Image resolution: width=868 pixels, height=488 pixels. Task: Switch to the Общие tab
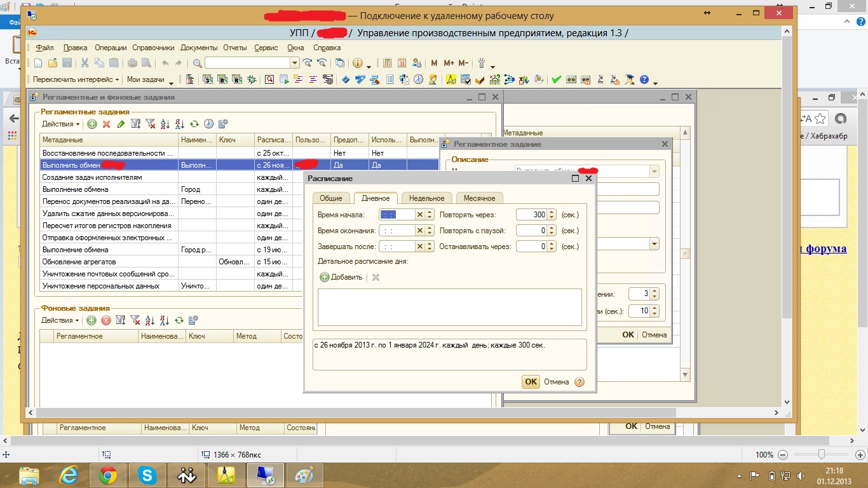330,198
